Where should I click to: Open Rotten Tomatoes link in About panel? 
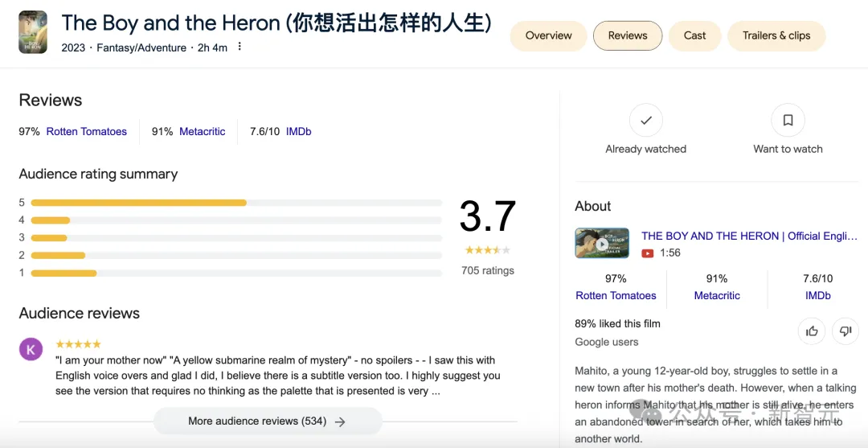(x=616, y=296)
